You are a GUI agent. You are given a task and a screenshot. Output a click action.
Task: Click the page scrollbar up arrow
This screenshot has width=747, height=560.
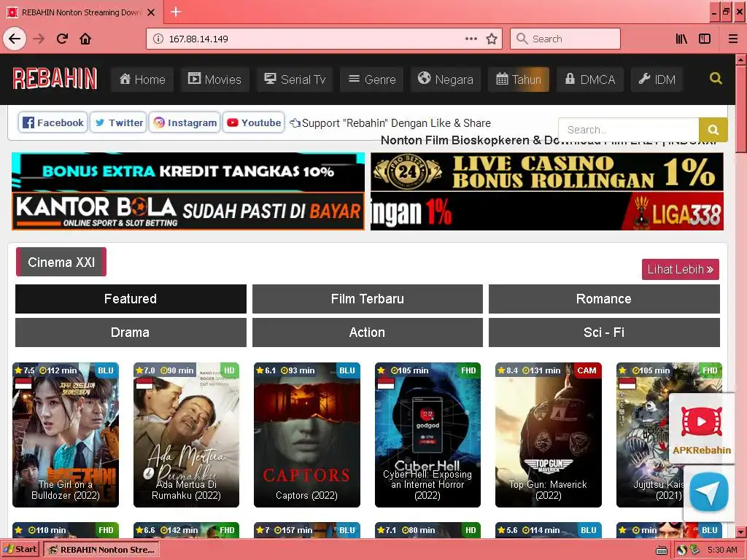tap(741, 60)
